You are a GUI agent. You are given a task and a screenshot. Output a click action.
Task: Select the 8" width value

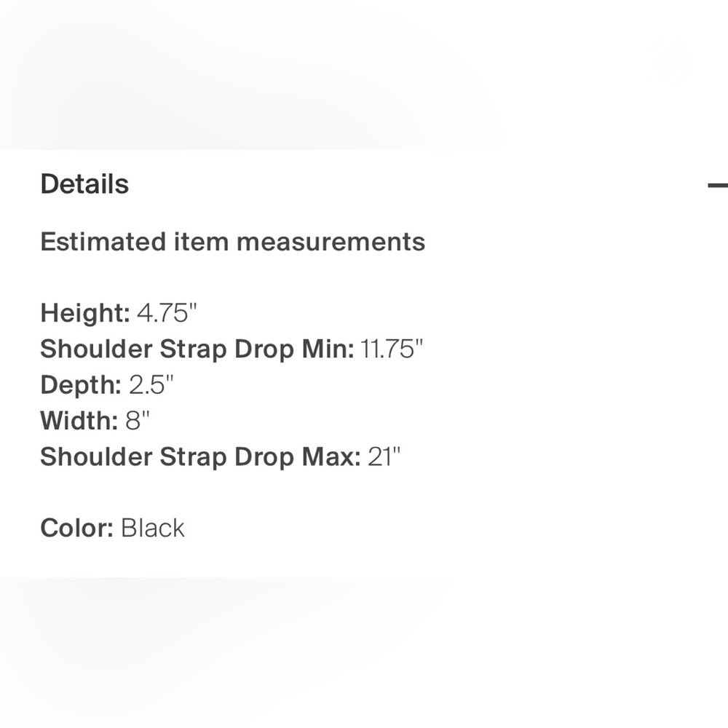[138, 421]
